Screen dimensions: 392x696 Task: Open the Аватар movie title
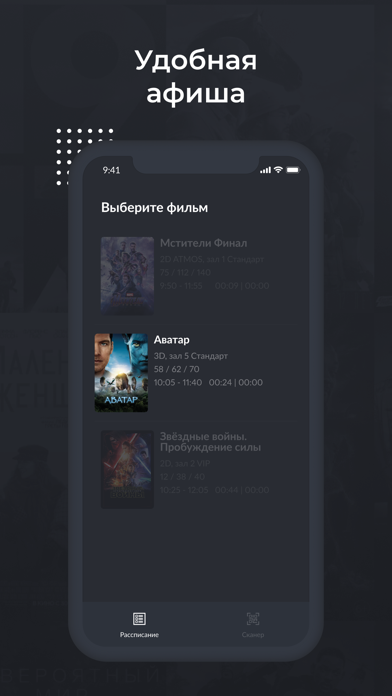(172, 340)
